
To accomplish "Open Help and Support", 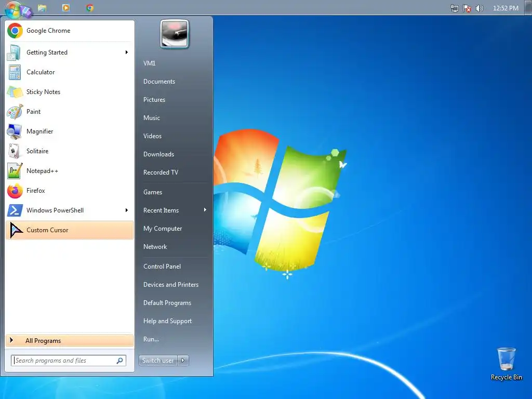I will coord(167,321).
